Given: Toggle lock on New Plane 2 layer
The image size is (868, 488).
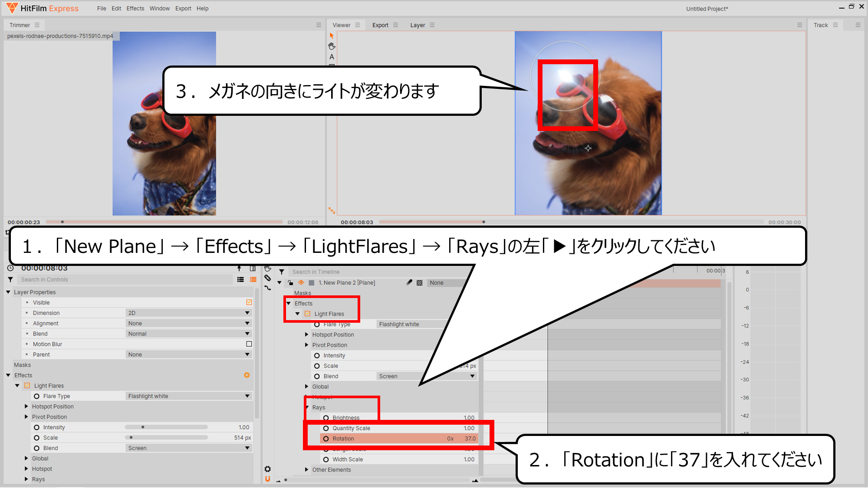Looking at the screenshot, I should [290, 283].
